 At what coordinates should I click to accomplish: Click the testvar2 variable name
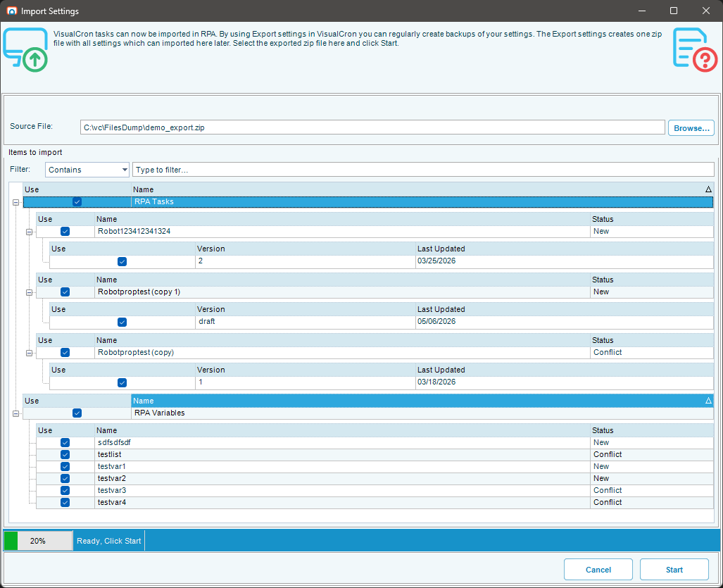pyautogui.click(x=112, y=478)
